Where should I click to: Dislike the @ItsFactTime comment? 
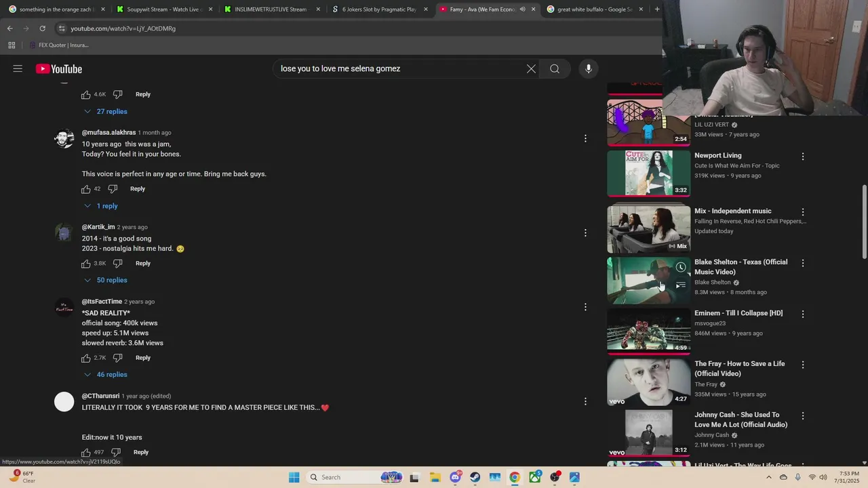(x=117, y=358)
